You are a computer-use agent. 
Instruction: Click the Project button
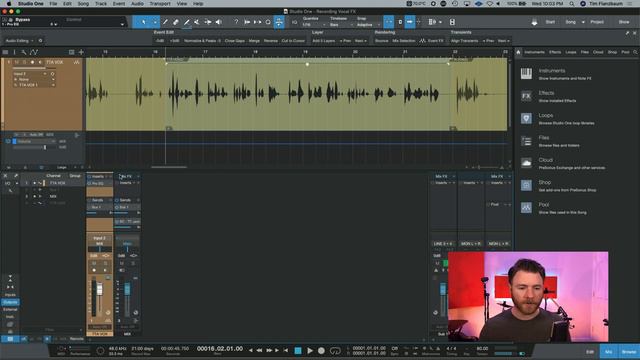pyautogui.click(x=597, y=22)
